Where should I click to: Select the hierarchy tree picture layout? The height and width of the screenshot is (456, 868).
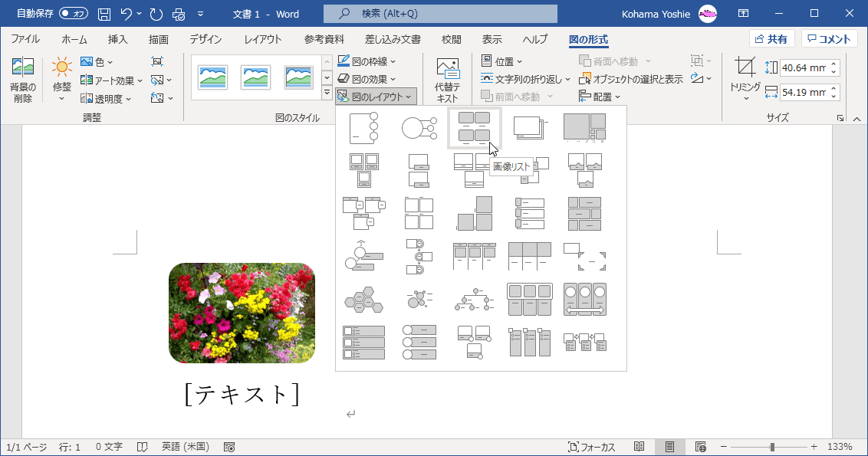click(x=475, y=300)
